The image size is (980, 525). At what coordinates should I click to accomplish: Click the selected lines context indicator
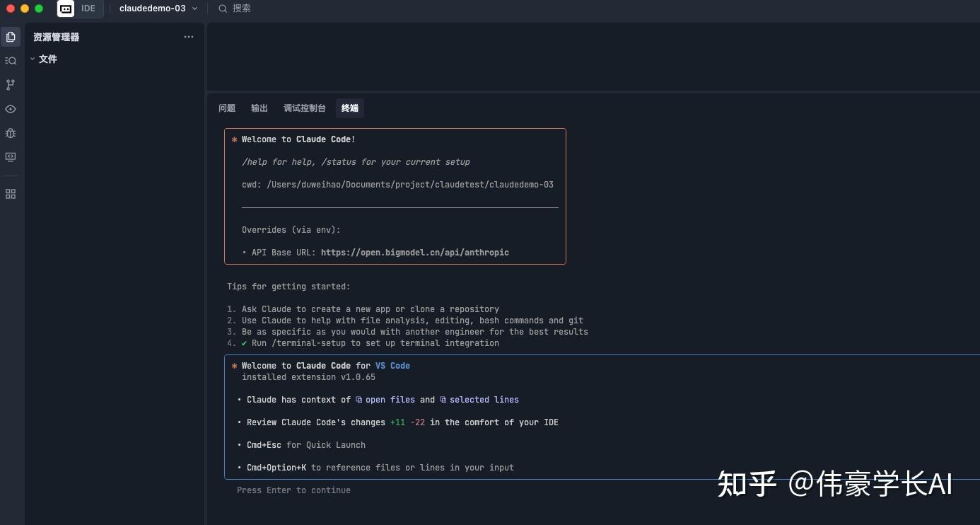[x=484, y=399]
